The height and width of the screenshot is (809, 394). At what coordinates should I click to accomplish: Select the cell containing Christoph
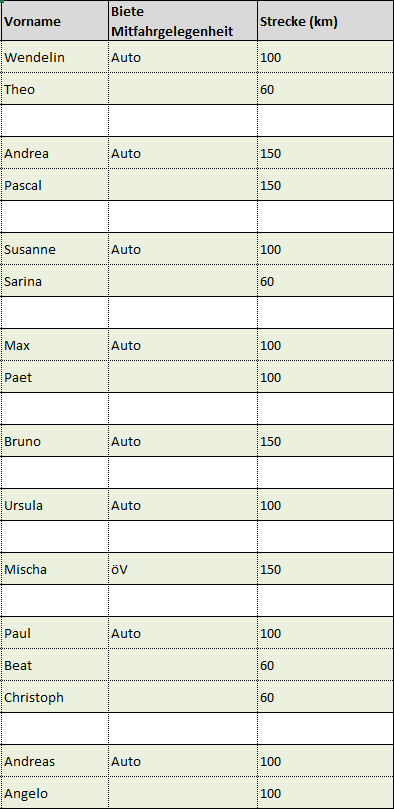[55, 697]
